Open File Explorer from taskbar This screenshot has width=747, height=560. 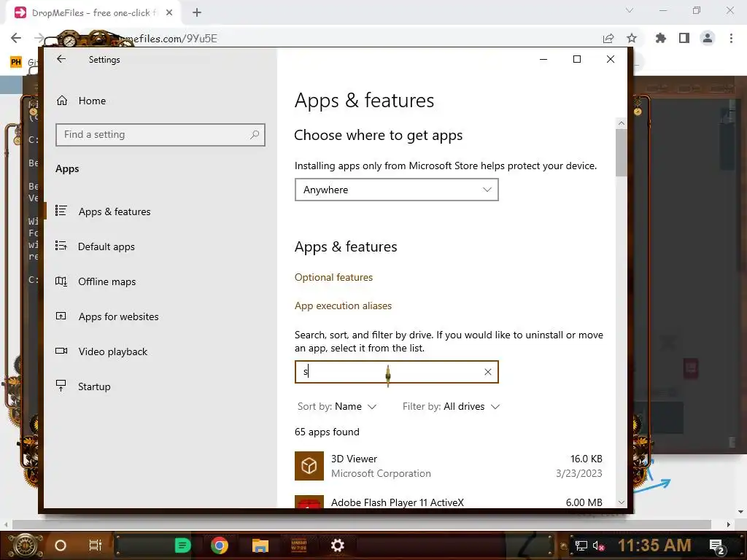pyautogui.click(x=260, y=545)
